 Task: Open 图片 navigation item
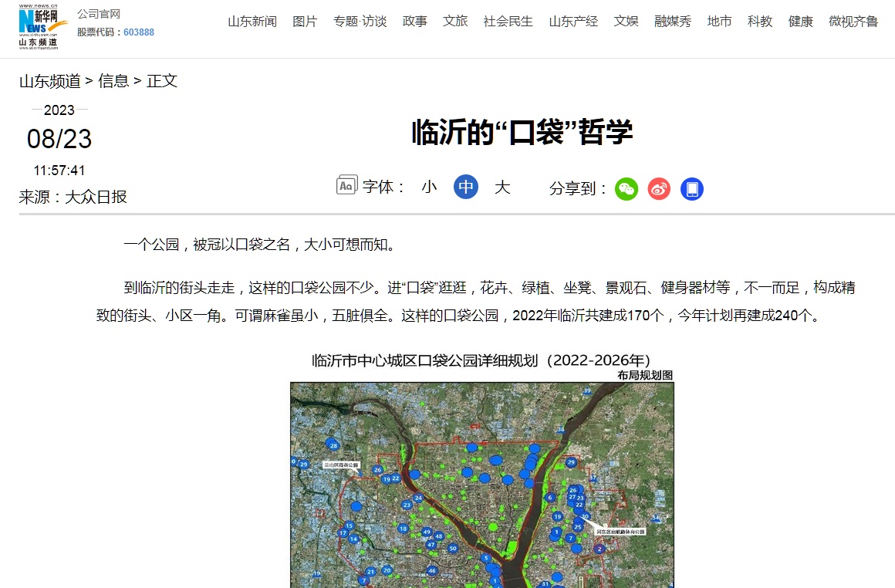(x=305, y=22)
